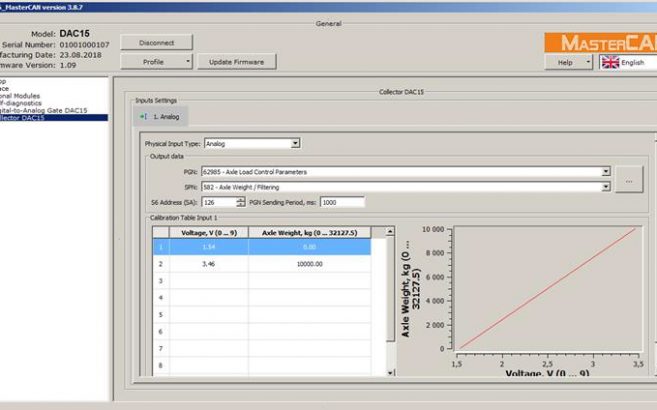Viewport: 657px width, 410px height.
Task: Click the UK flag icon
Action: [610, 62]
